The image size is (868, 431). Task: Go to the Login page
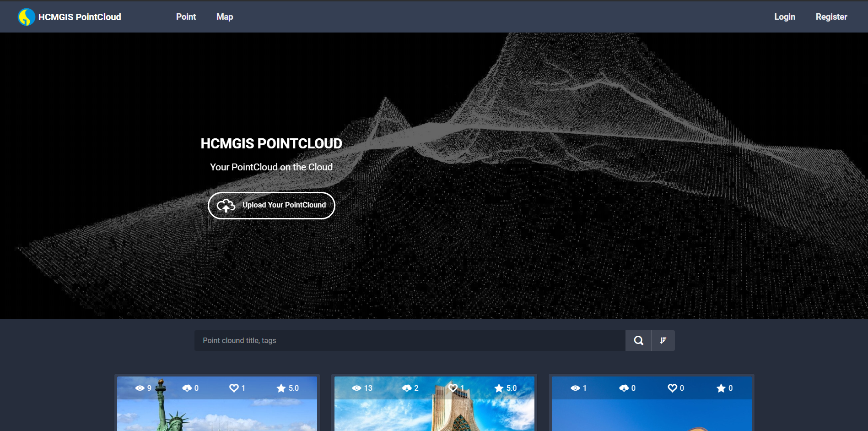(x=785, y=16)
